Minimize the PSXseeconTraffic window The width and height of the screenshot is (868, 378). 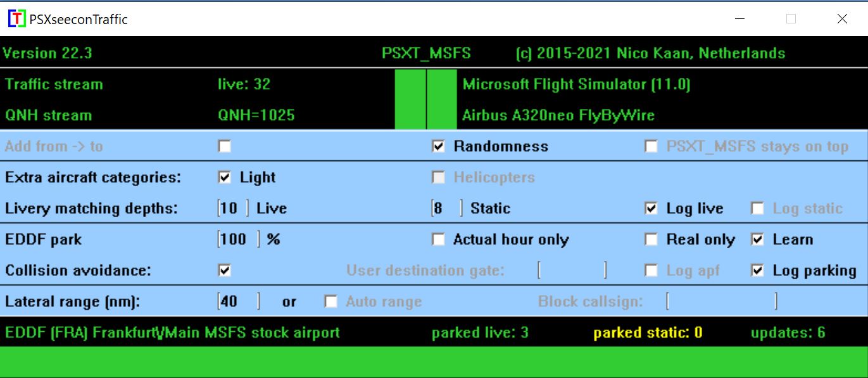(739, 19)
